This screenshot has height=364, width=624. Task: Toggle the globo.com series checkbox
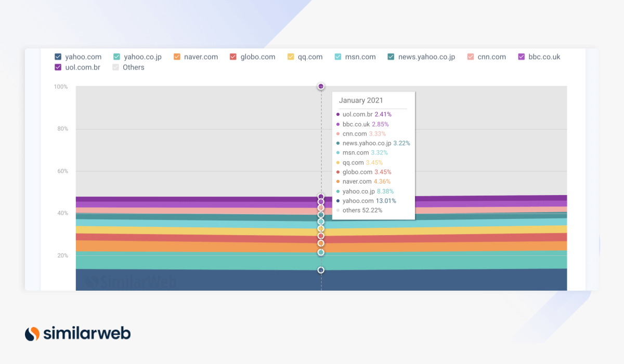[x=233, y=57]
